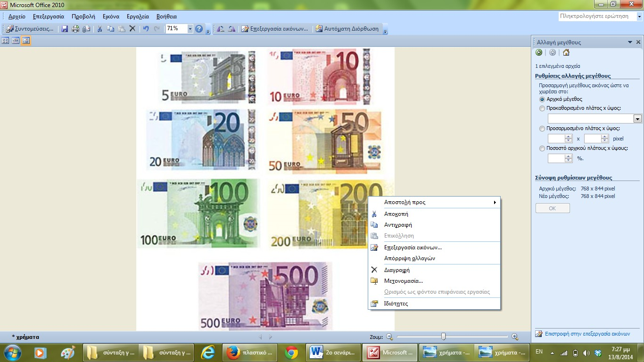The height and width of the screenshot is (362, 644).
Task: Rotate the picture left using toolbar icon
Action: coord(220,29)
